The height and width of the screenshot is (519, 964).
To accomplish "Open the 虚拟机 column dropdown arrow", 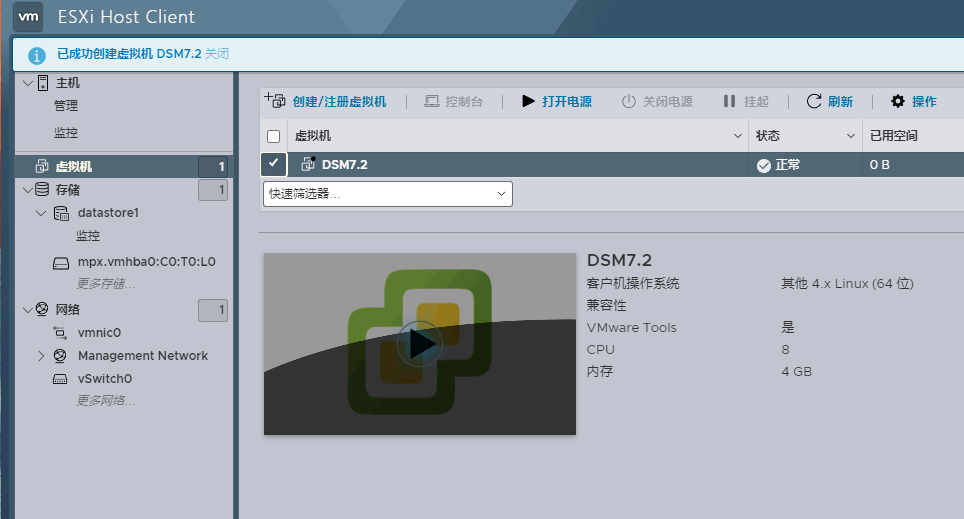I will click(738, 136).
